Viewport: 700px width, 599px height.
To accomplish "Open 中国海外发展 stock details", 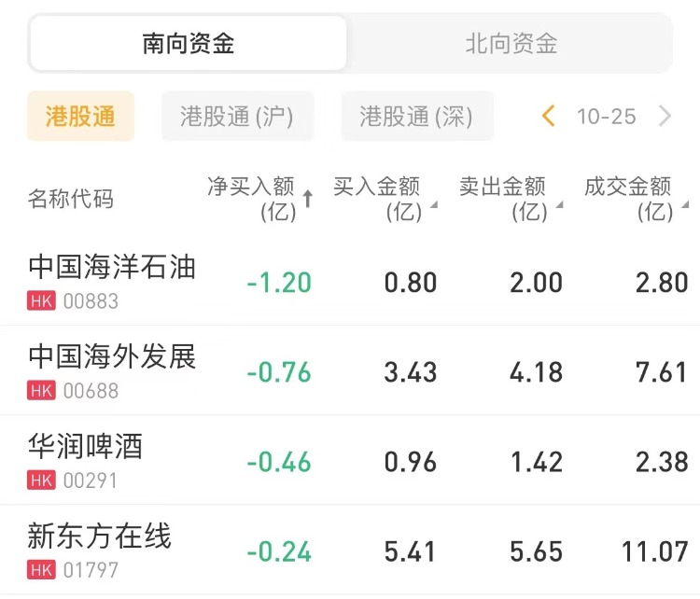I will click(x=112, y=356).
